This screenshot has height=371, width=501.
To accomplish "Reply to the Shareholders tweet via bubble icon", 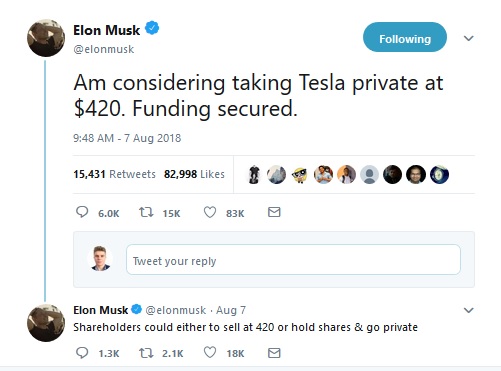I will pyautogui.click(x=82, y=353).
